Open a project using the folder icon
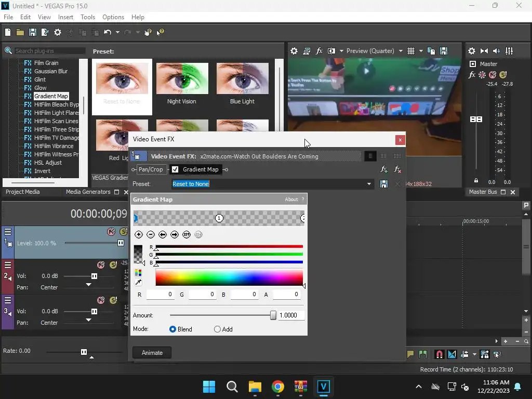Image resolution: width=532 pixels, height=399 pixels. coord(20,32)
